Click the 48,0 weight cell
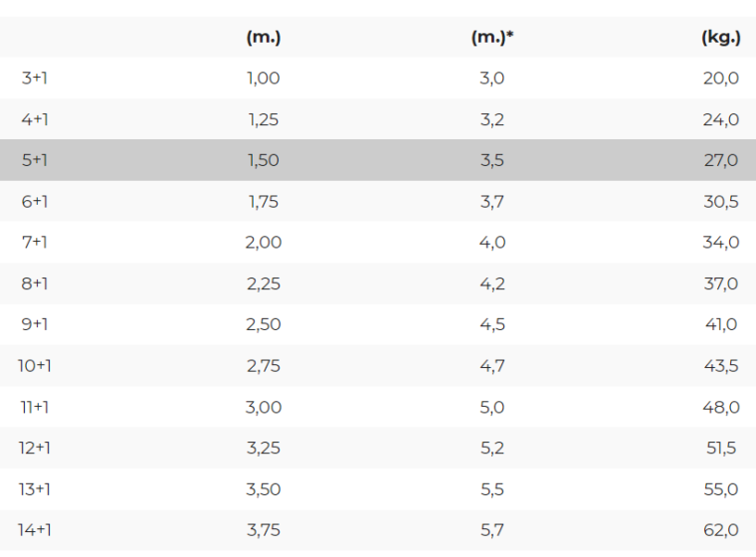 click(721, 407)
